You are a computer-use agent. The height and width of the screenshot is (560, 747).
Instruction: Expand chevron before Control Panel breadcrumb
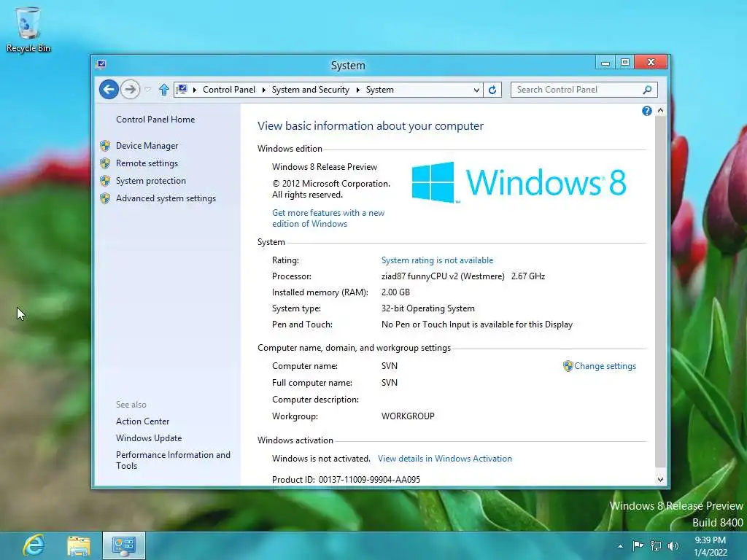click(x=194, y=90)
